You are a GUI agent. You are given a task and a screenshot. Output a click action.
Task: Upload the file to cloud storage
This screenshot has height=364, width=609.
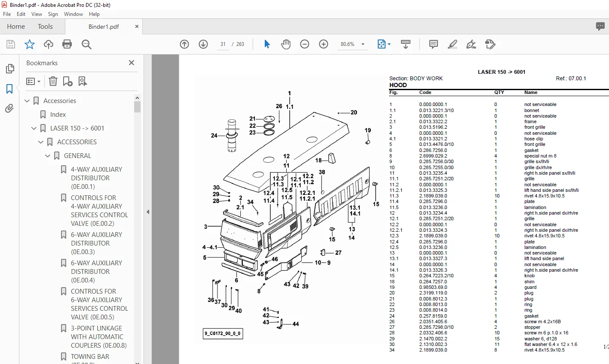point(49,44)
